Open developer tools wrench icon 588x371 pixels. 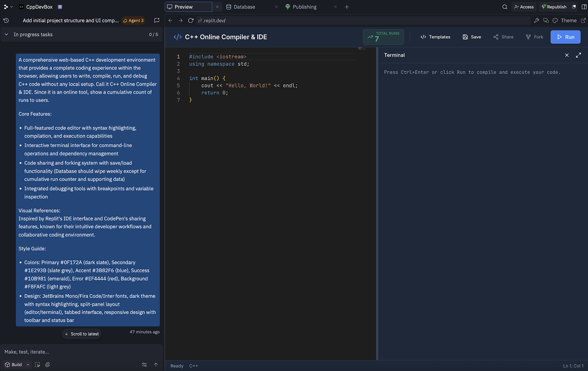(x=537, y=21)
